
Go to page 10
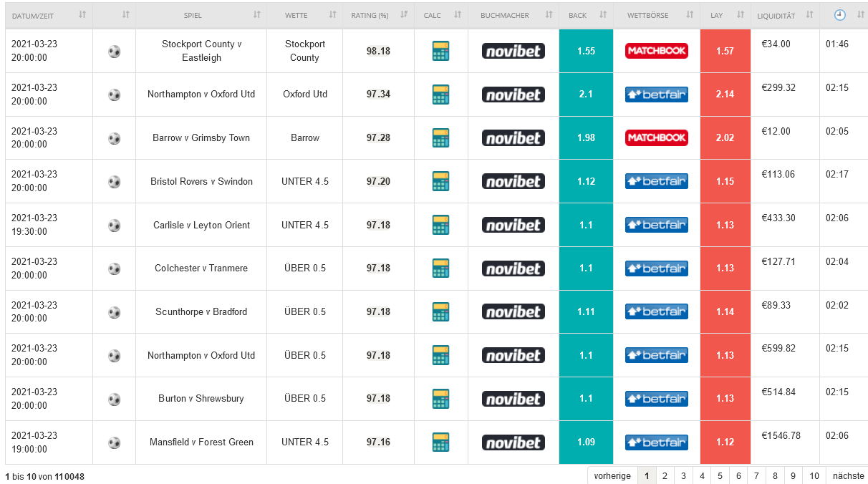tap(814, 475)
